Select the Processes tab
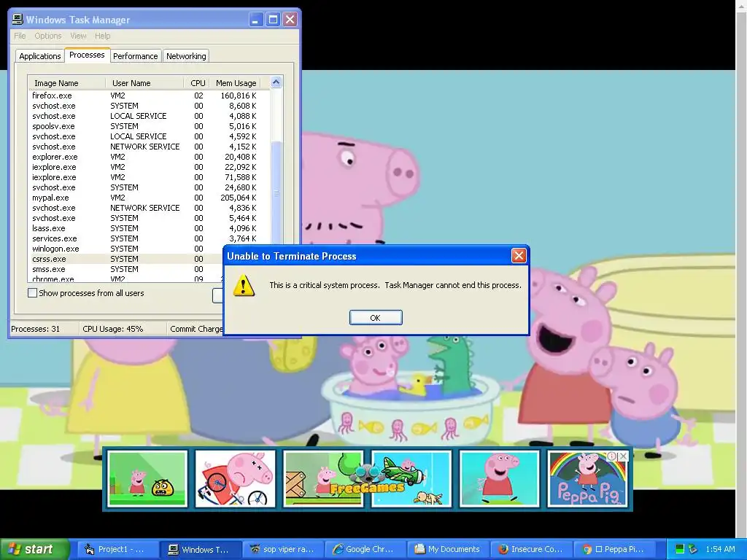The height and width of the screenshot is (560, 747). coord(87,55)
